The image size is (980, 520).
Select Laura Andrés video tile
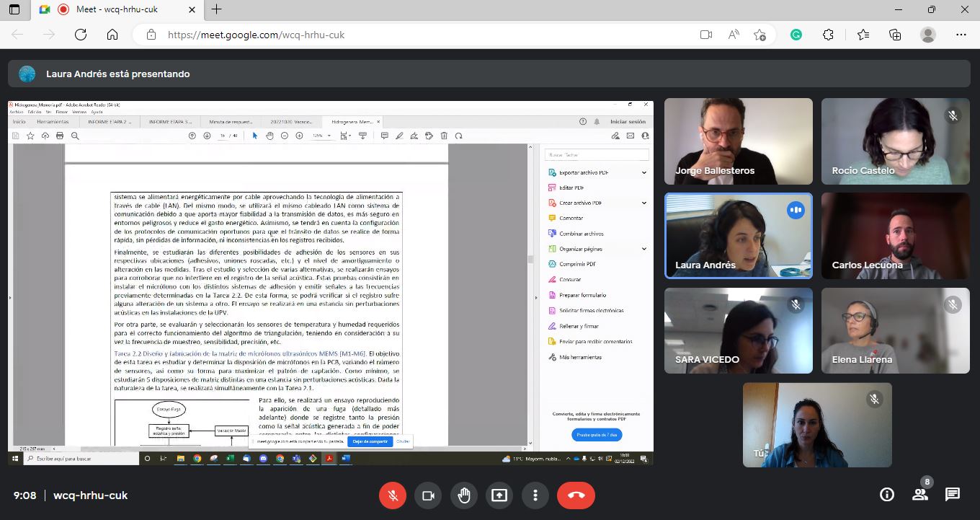click(738, 235)
